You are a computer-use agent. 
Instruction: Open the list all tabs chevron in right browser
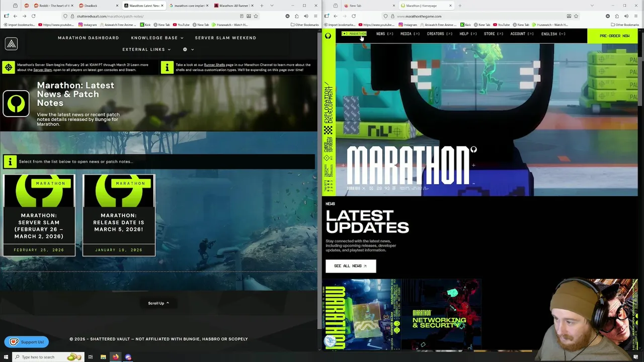pyautogui.click(x=592, y=6)
